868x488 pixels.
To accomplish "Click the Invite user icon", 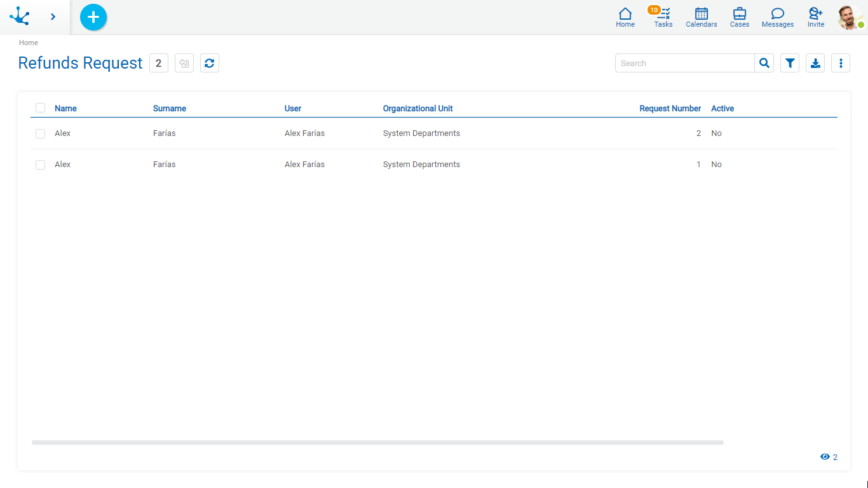I will (x=815, y=17).
